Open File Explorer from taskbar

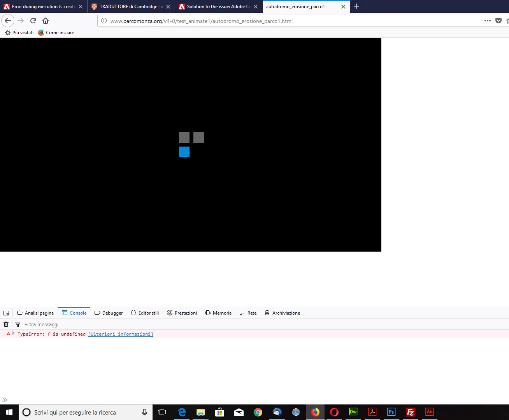[x=200, y=412]
